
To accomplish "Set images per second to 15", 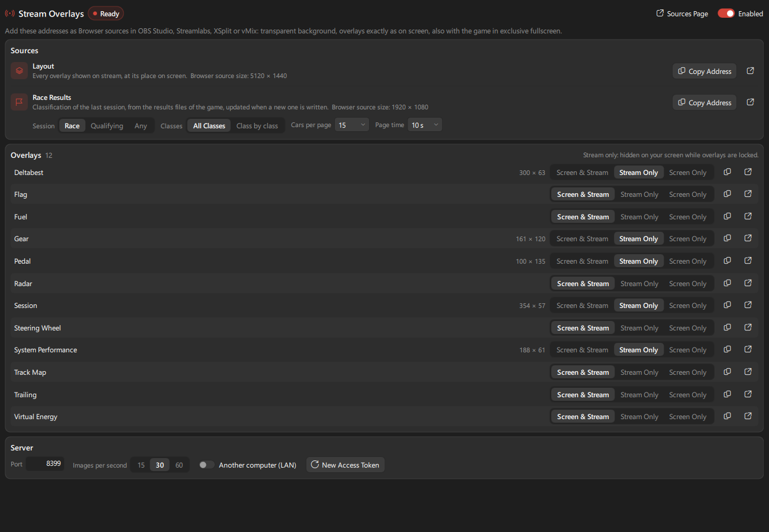I will point(141,465).
